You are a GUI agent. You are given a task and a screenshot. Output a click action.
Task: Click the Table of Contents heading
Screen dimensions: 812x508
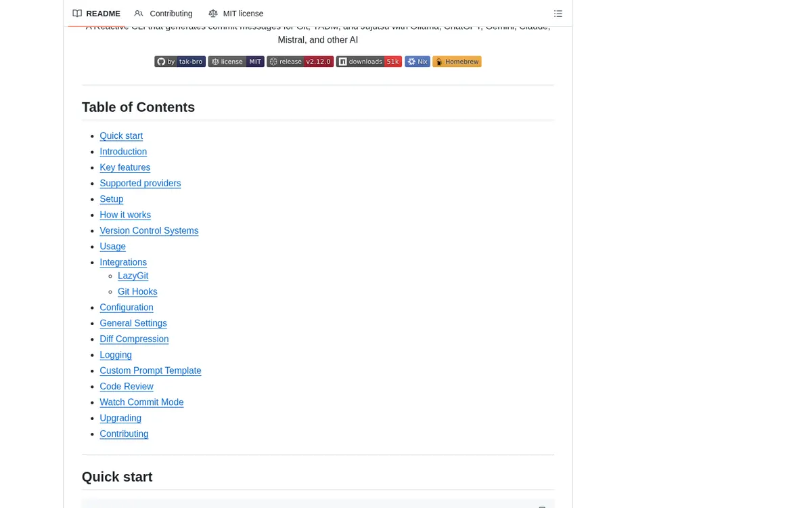point(138,107)
